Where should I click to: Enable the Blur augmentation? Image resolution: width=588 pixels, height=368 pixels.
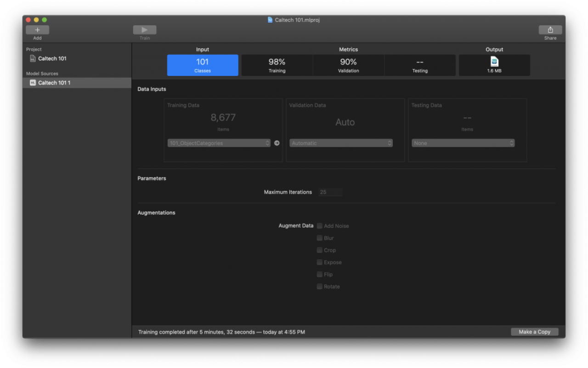pos(320,238)
